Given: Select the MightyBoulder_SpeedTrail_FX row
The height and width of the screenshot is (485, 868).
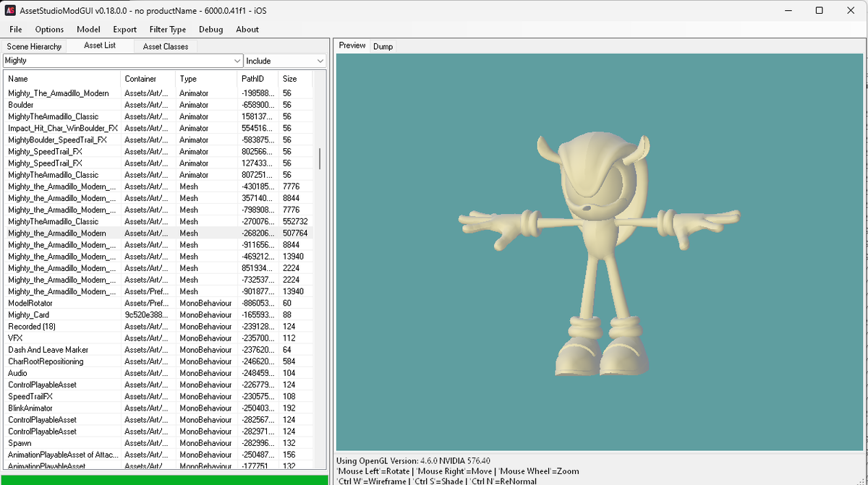Looking at the screenshot, I should [x=158, y=140].
